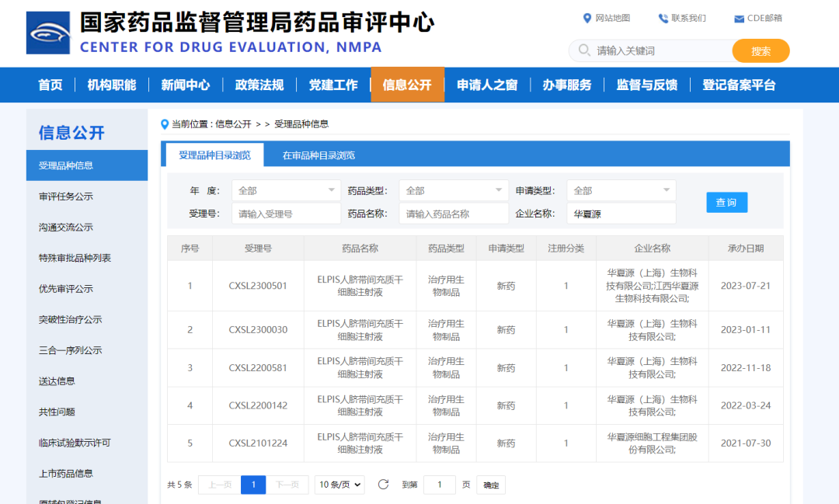Click acceptance number CXSL2300030
Viewport: 839px width, 504px height.
[258, 329]
